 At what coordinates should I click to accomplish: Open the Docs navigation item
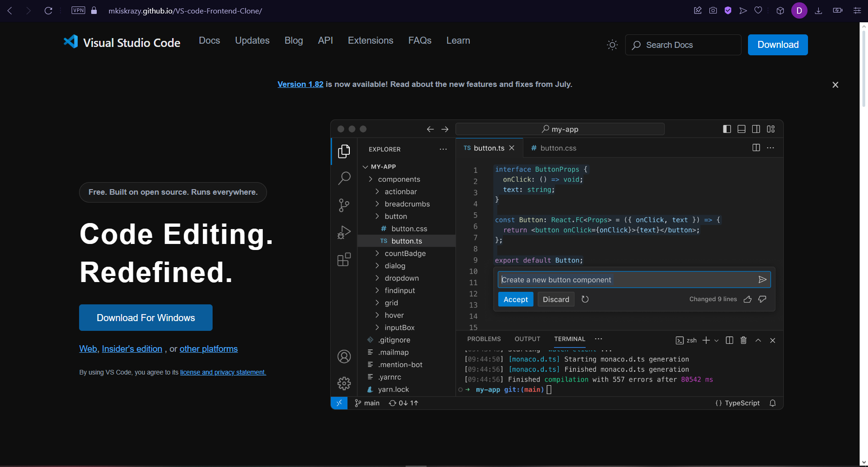pos(209,40)
